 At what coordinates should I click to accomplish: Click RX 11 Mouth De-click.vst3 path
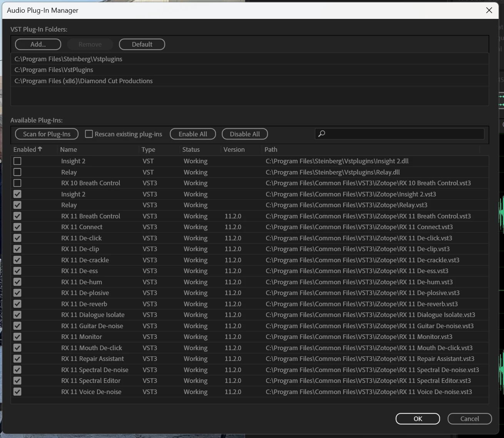pos(369,348)
